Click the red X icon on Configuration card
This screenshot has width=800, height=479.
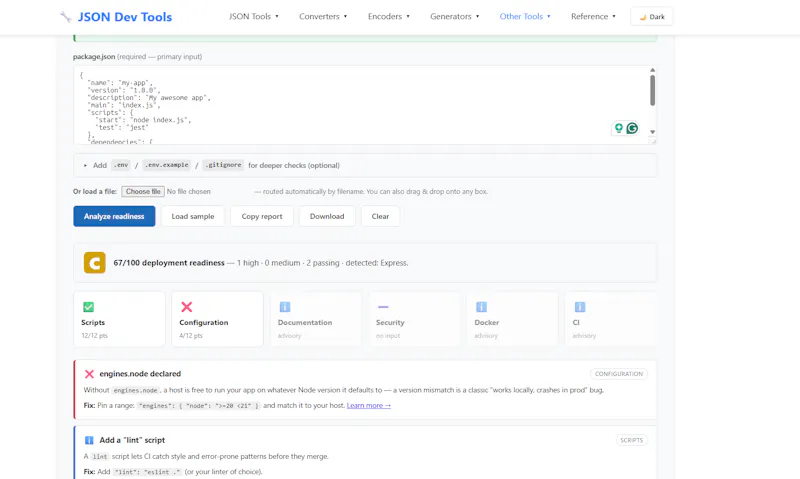(187, 307)
